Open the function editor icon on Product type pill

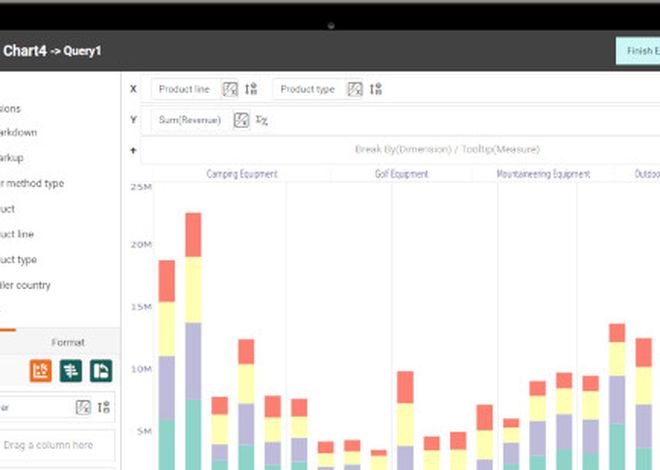pyautogui.click(x=355, y=89)
